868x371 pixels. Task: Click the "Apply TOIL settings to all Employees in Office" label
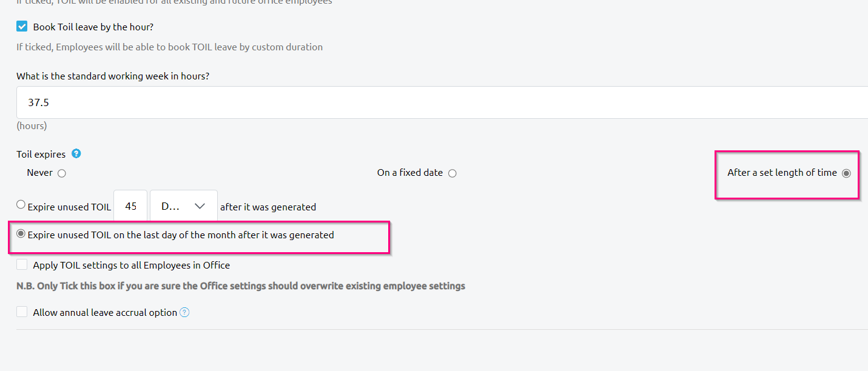tap(132, 266)
